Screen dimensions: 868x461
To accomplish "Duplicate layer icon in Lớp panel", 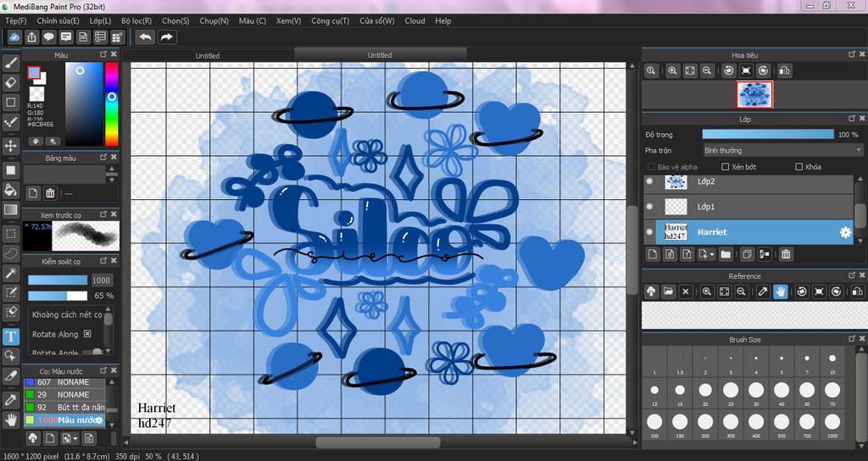I will [x=748, y=254].
